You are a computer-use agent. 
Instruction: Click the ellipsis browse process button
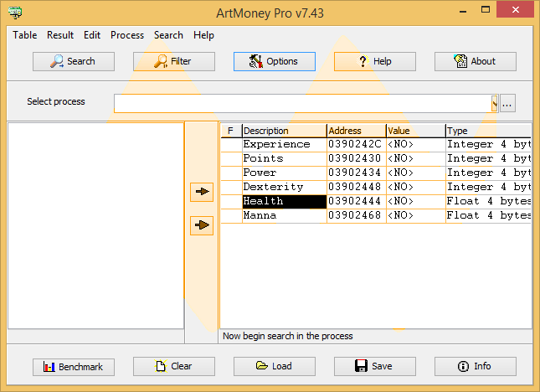click(507, 103)
